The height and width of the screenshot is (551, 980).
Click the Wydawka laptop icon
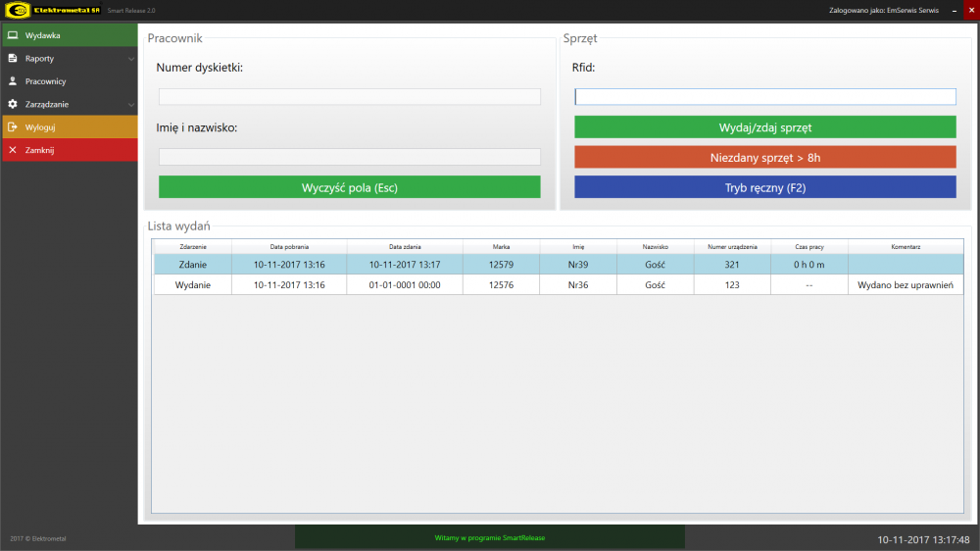pos(13,35)
